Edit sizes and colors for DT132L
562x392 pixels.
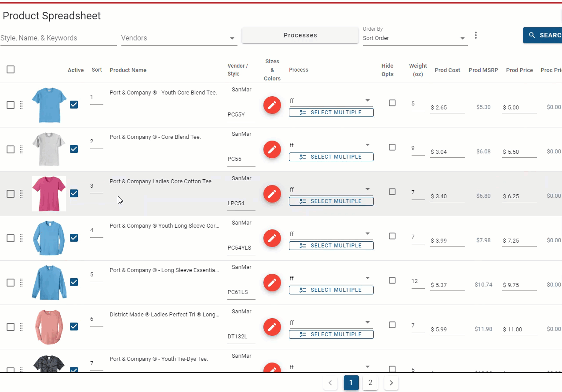click(x=272, y=327)
